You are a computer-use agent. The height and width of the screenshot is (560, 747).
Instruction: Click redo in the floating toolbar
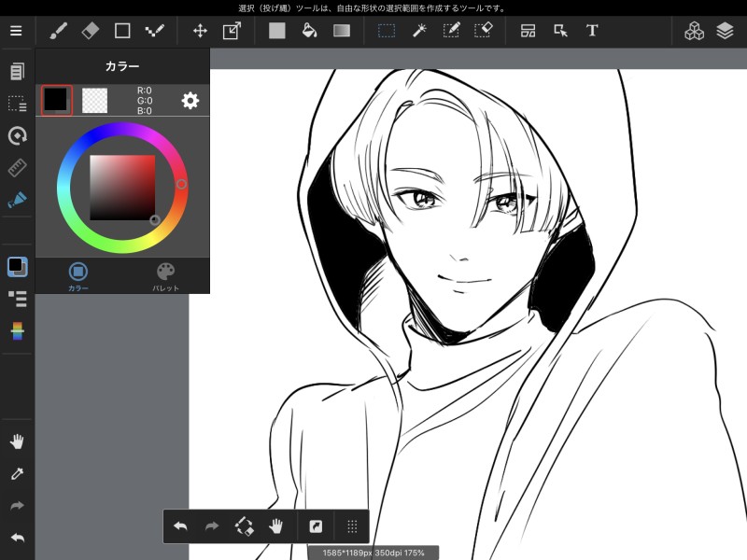[x=212, y=526]
